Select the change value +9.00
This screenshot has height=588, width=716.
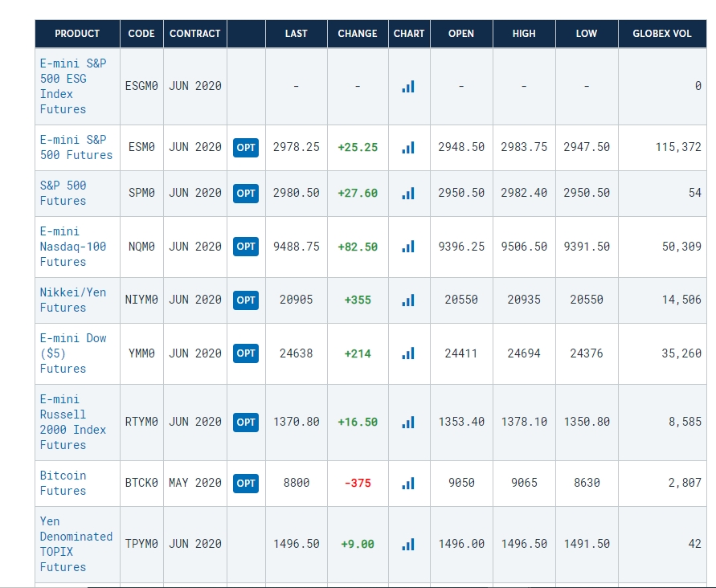point(358,544)
